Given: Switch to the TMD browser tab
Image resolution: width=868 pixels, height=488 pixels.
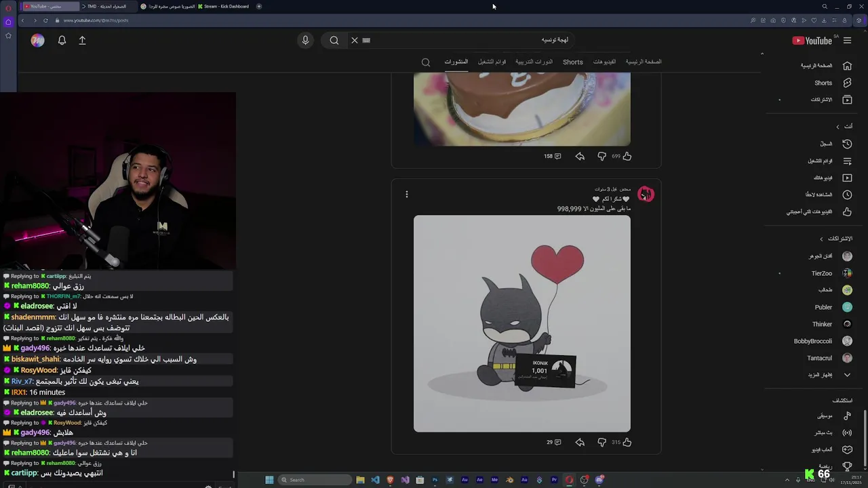Looking at the screenshot, I should pyautogui.click(x=107, y=6).
